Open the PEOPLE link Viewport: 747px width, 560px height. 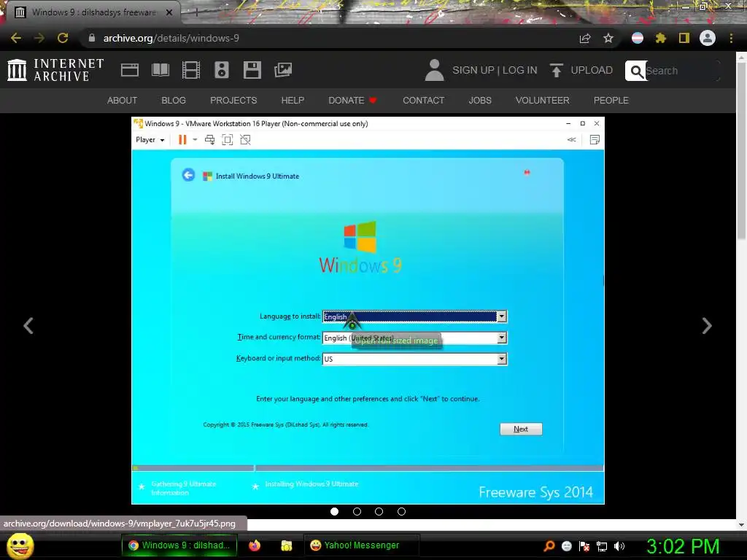pyautogui.click(x=611, y=101)
